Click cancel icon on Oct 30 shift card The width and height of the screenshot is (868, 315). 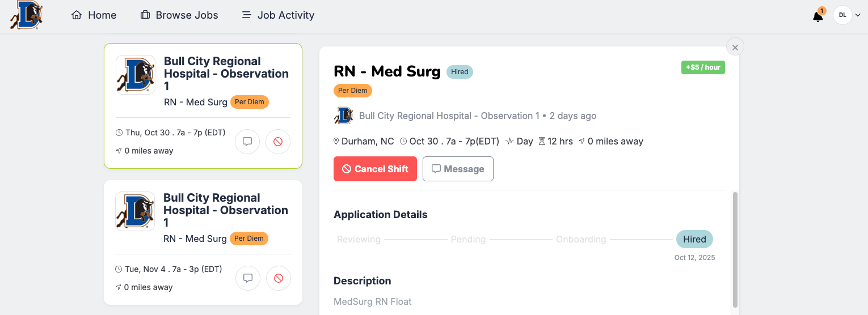pyautogui.click(x=278, y=142)
